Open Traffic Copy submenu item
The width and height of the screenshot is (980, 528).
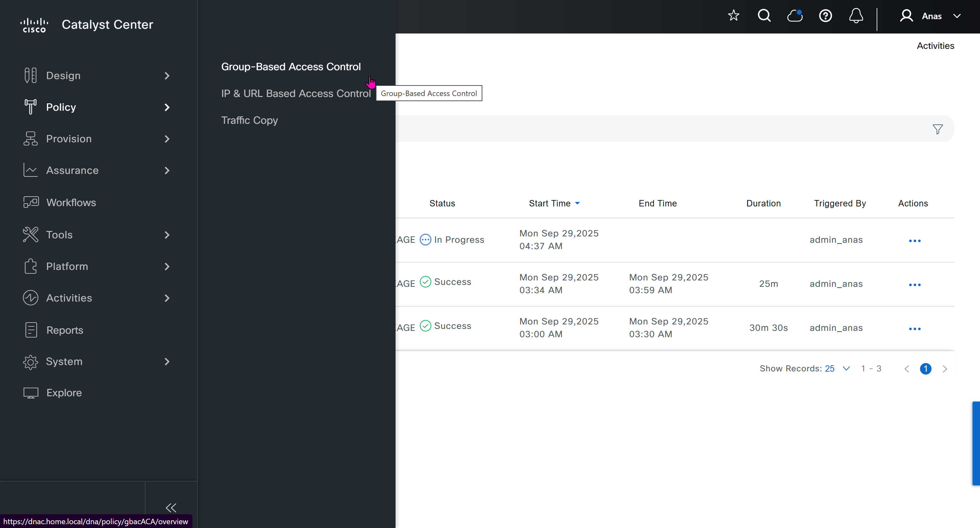pos(249,120)
